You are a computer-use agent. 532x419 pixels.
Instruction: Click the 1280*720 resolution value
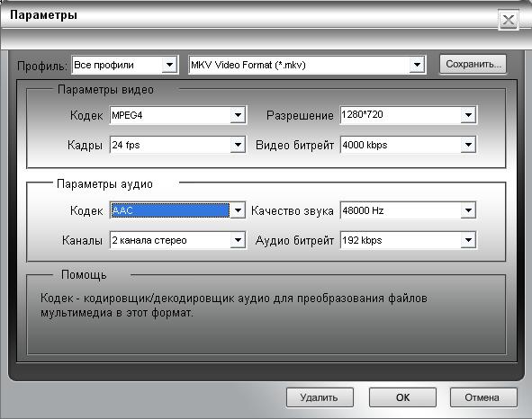coord(363,114)
